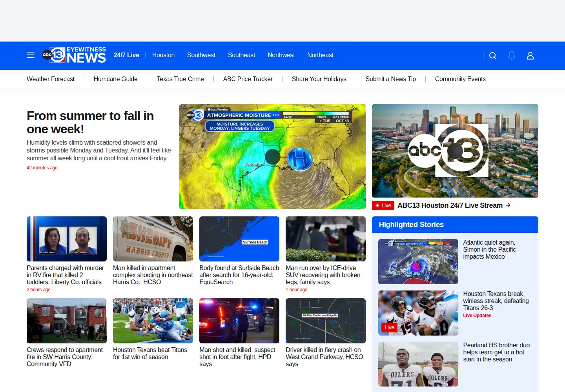Open the ABC Price Tracker link
Image resolution: width=565 pixels, height=392 pixels.
pos(248,79)
